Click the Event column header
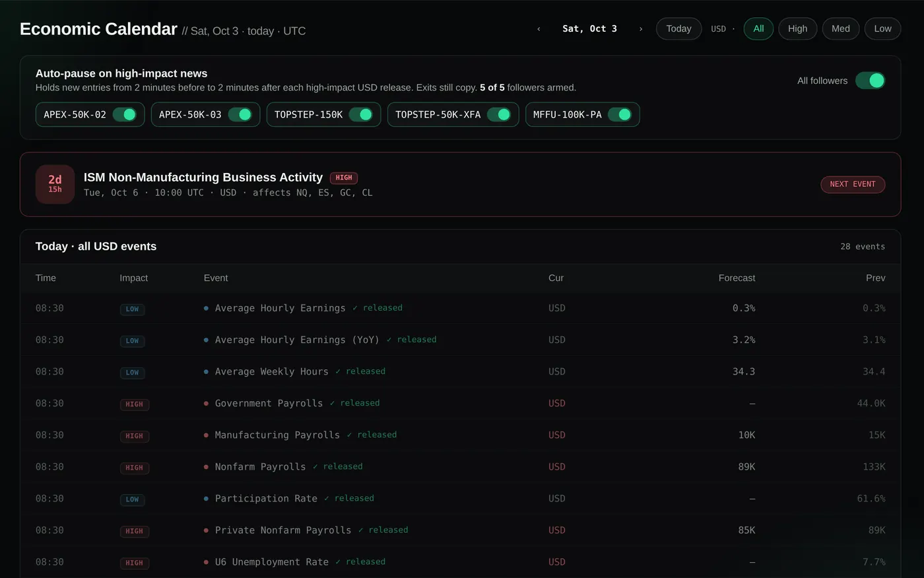The image size is (924, 578). [x=216, y=278]
